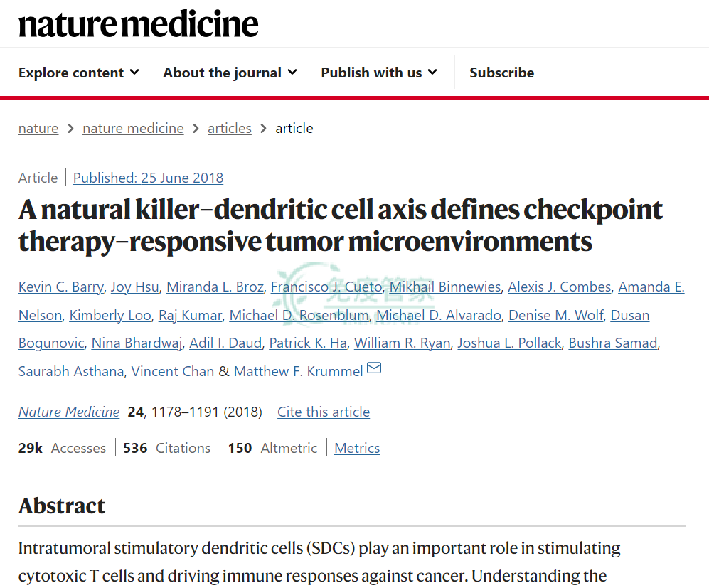The image size is (709, 588).
Task: Click the Published: 25 June 2018 link
Action: coord(149,178)
